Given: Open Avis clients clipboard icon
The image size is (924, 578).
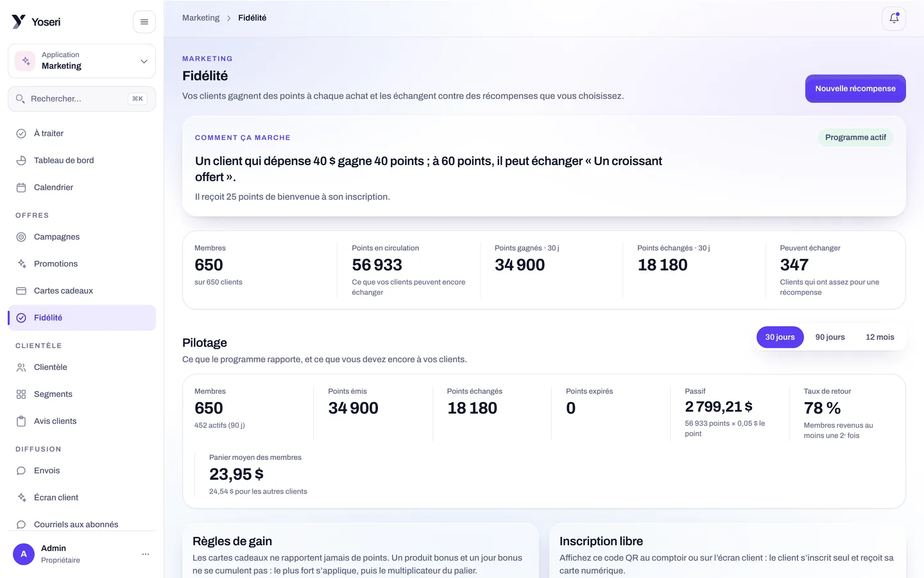Looking at the screenshot, I should pyautogui.click(x=21, y=421).
